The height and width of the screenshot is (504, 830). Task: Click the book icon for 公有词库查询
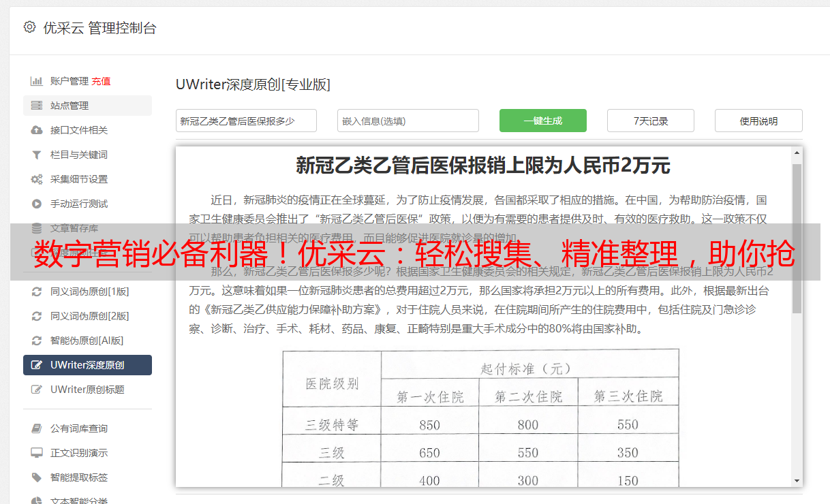click(37, 428)
